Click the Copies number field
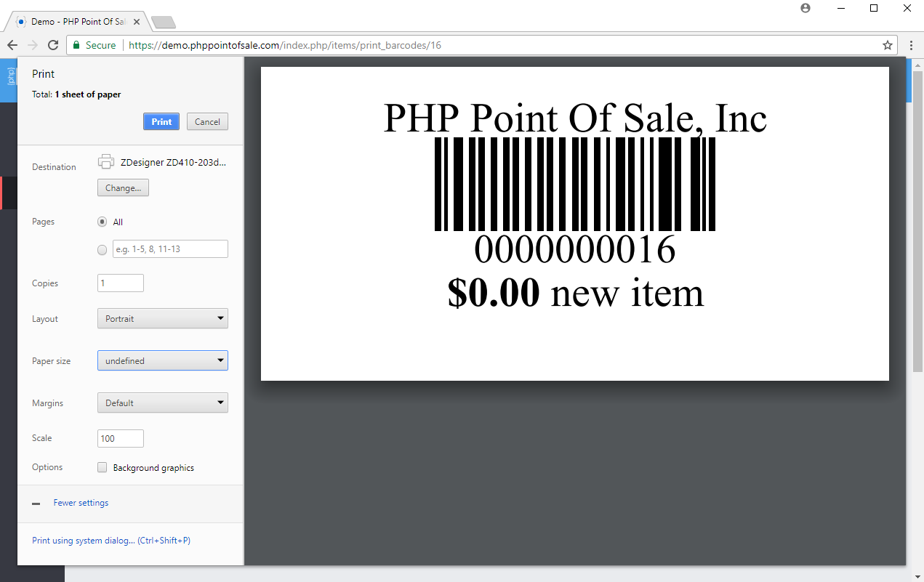This screenshot has width=924, height=582. click(x=121, y=283)
